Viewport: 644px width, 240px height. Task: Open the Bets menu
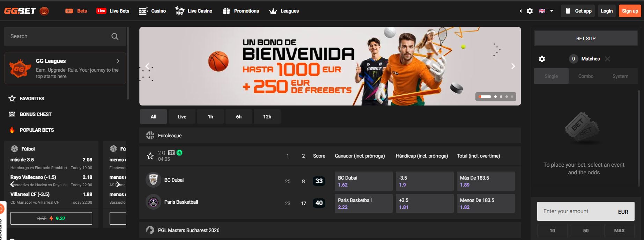click(76, 11)
